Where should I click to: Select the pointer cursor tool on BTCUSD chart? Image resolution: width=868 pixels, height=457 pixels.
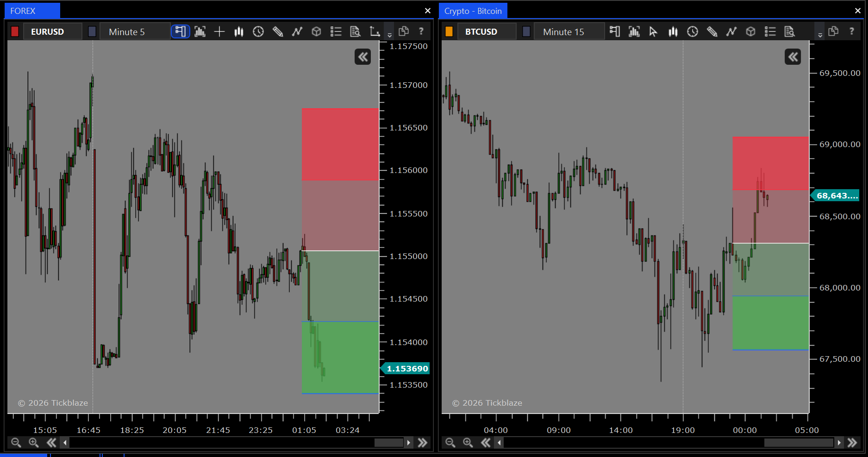(653, 31)
